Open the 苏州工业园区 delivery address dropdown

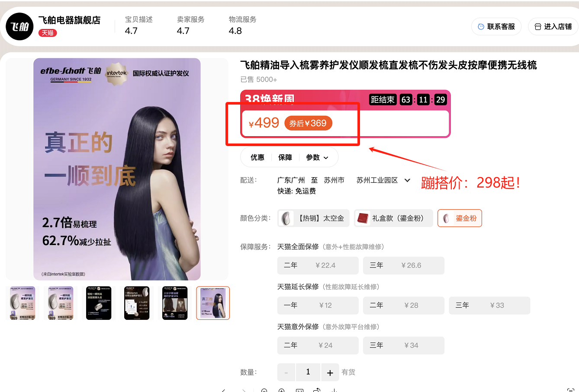[x=383, y=180]
